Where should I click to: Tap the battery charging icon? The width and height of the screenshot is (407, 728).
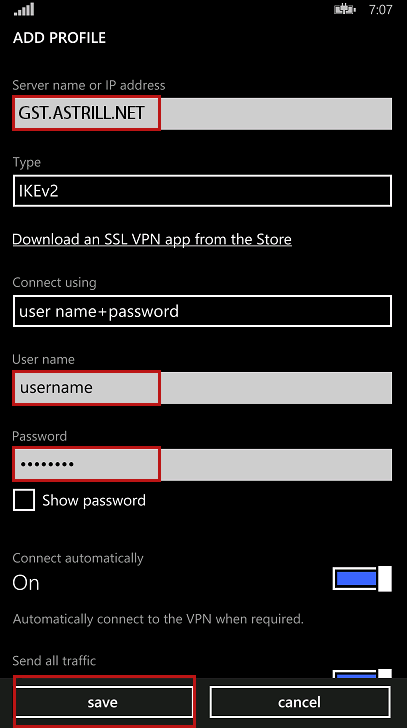tap(345, 9)
